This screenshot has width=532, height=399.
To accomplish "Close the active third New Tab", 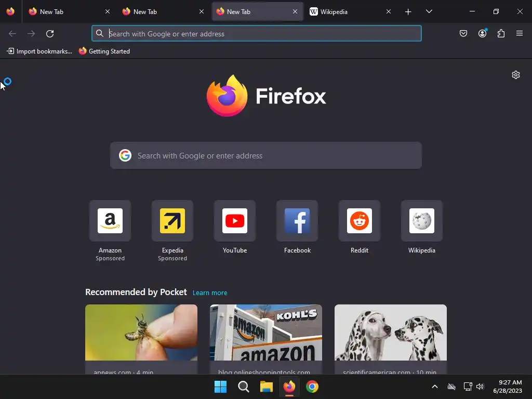I will coord(295,11).
